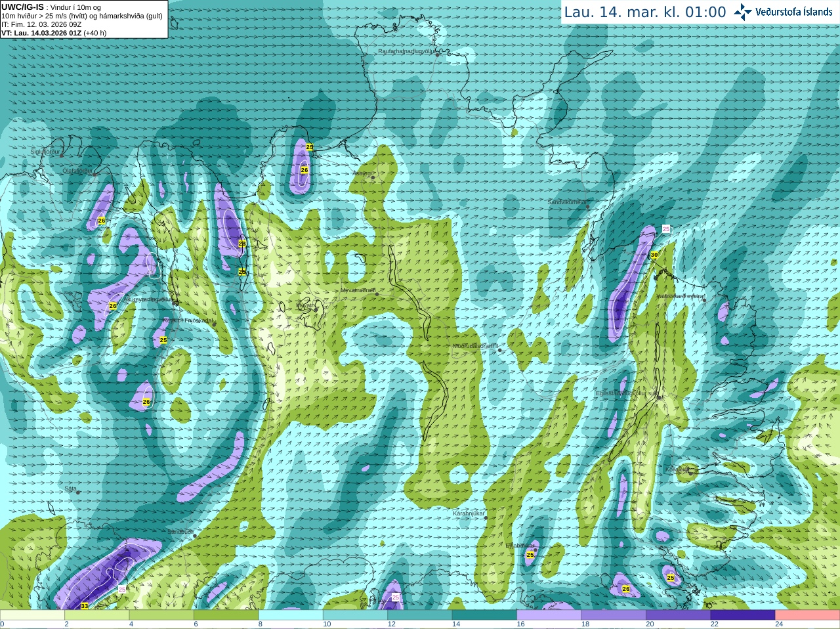Select the Sandbúðir station label
This screenshot has height=629, width=840.
tap(180, 532)
